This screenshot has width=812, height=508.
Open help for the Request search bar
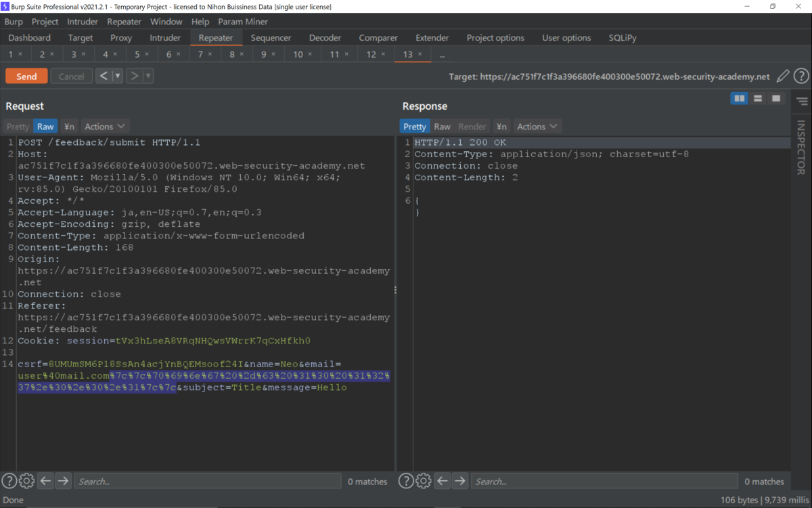coord(9,481)
